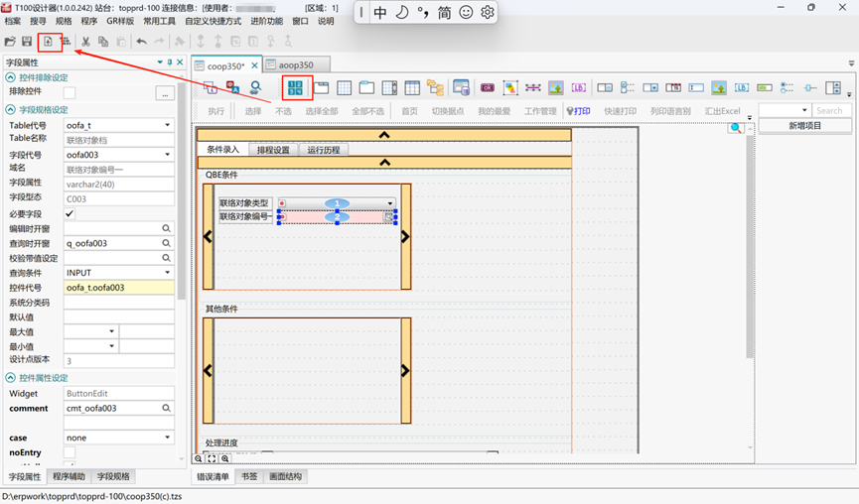Open lookup for 查询时开窗 field
Image resolution: width=859 pixels, height=504 pixels.
pyautogui.click(x=166, y=243)
